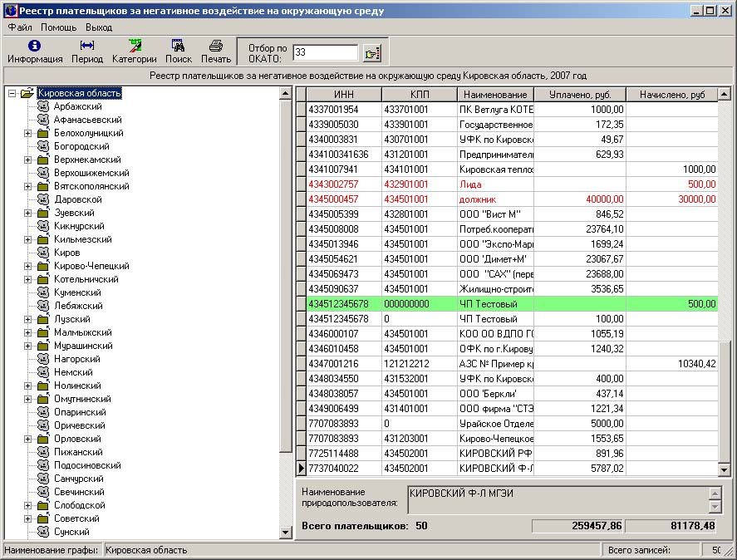
Task: Click the Отбор по ОКАТО input field
Action: pos(325,52)
